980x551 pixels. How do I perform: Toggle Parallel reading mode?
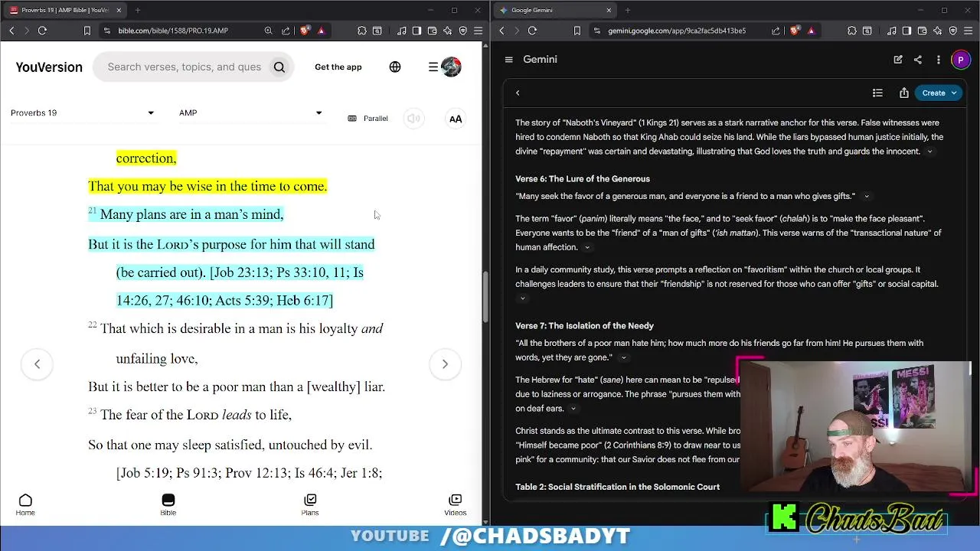click(368, 119)
